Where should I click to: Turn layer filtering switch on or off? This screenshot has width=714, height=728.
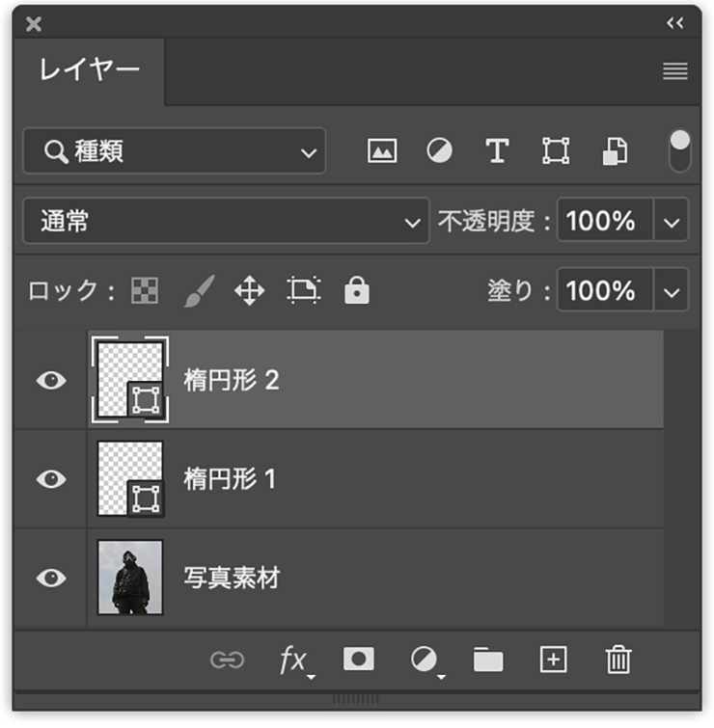click(x=680, y=151)
